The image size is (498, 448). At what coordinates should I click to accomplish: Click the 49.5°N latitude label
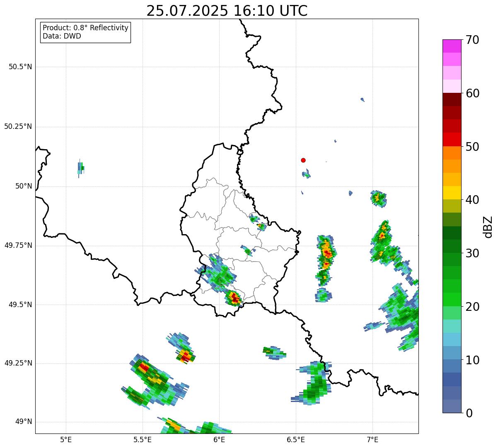pos(20,305)
